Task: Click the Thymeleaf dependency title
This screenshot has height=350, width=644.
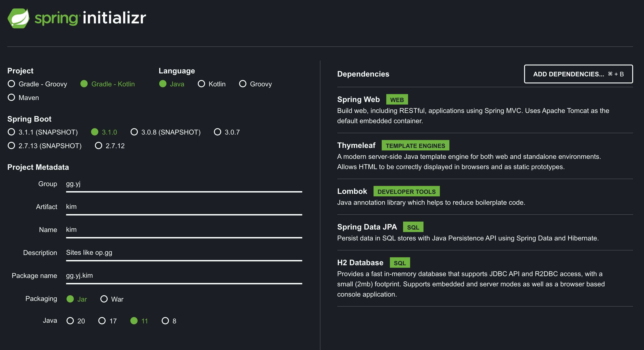Action: tap(356, 145)
